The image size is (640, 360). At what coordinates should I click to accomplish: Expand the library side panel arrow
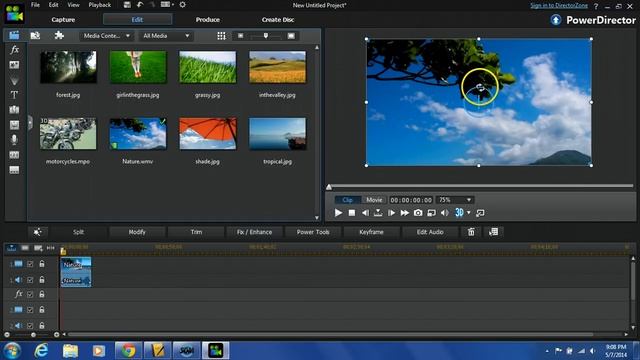(x=30, y=122)
